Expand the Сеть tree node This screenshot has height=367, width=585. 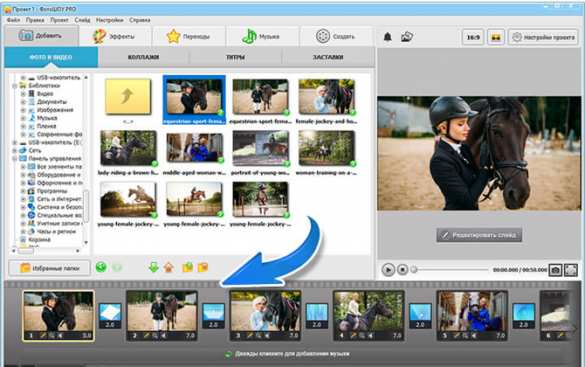[x=15, y=151]
